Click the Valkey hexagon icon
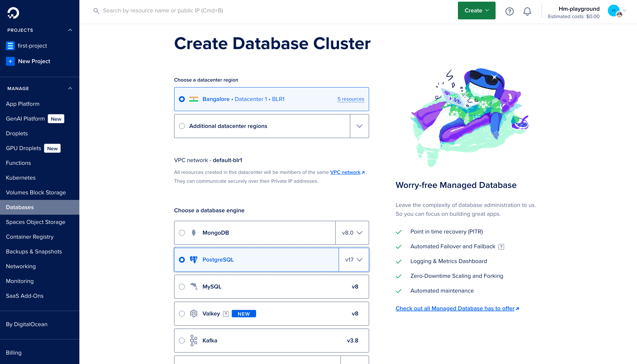637x364 pixels. (194, 313)
